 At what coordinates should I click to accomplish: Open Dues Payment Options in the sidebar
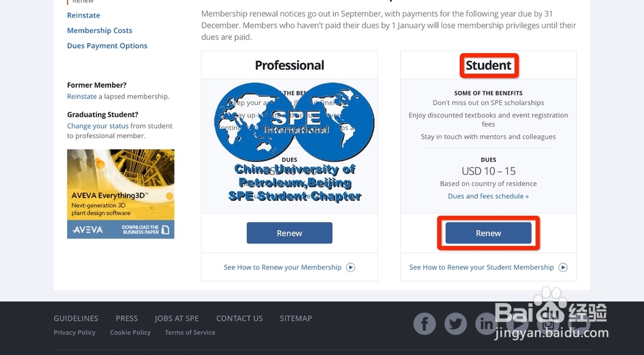tap(107, 46)
